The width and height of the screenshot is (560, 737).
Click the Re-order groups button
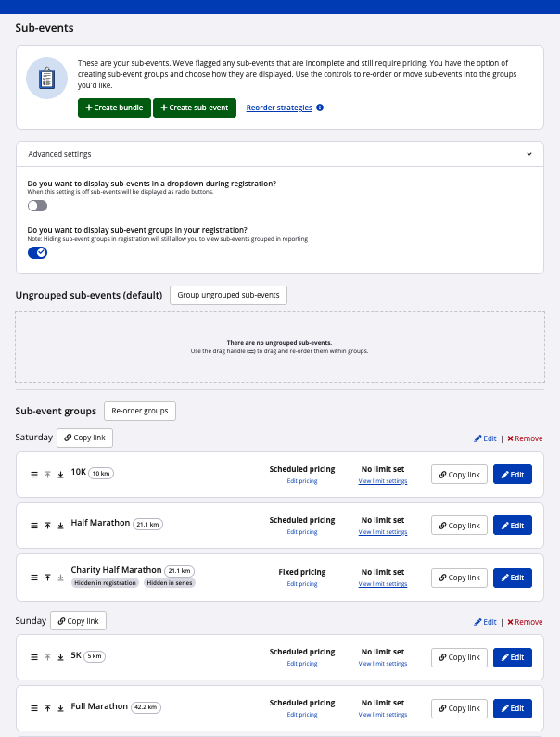(139, 411)
